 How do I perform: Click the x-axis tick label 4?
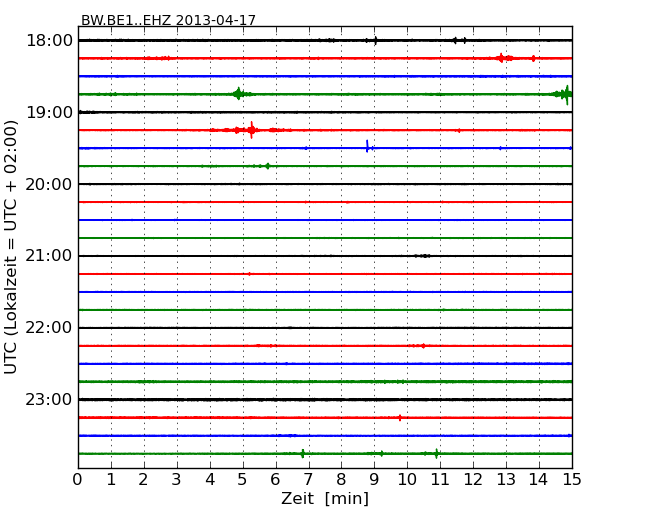[x=210, y=479]
